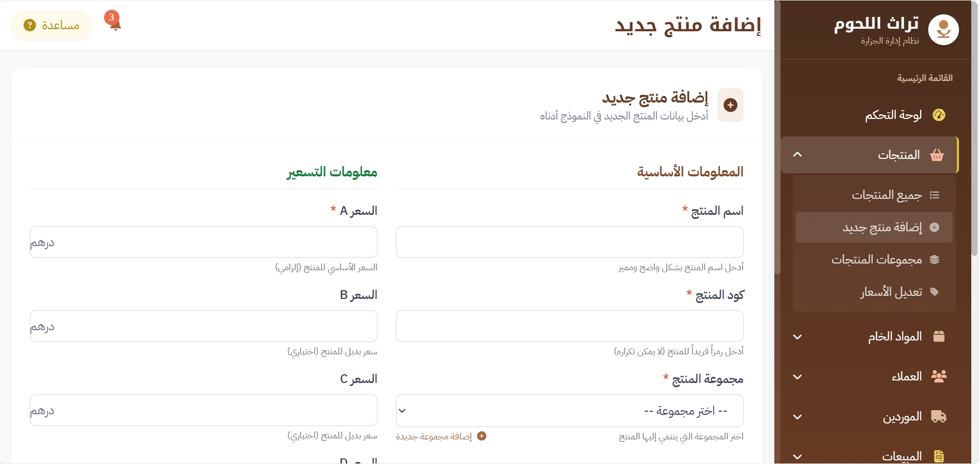This screenshot has width=980, height=464.
Task: Click the price tag icon for تعديل الأسعار
Action: click(x=934, y=292)
